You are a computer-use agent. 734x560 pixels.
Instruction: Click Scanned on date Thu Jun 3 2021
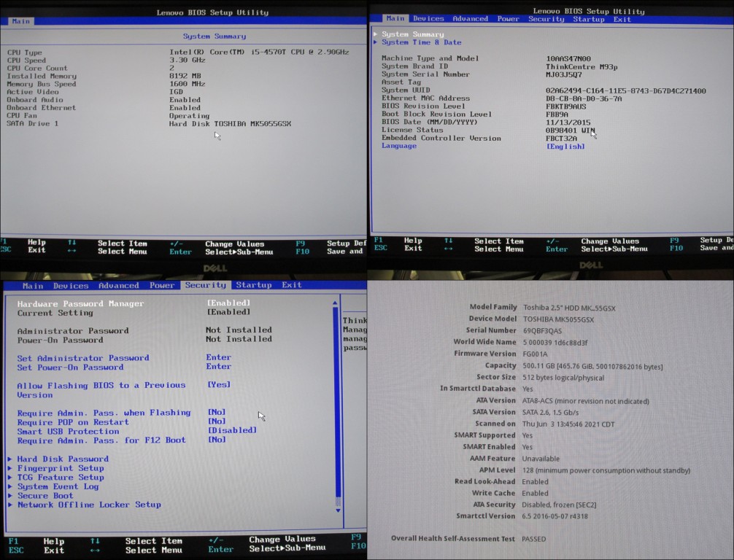click(568, 424)
